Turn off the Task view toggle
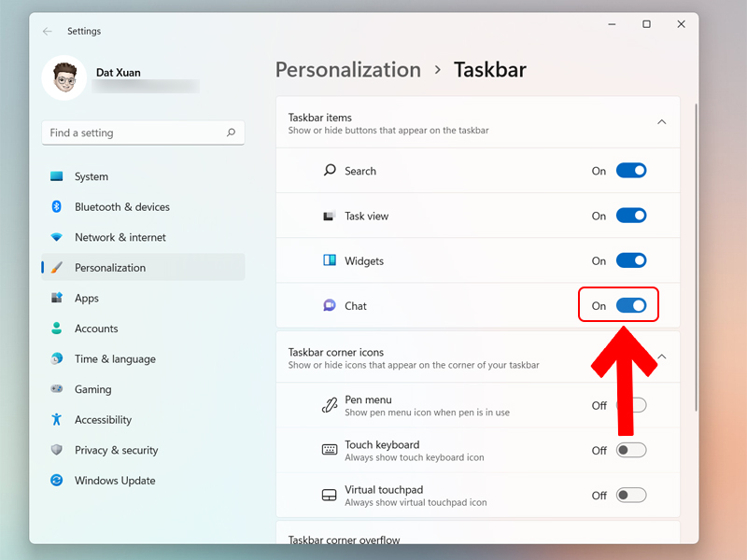Screen dimensions: 747x560 pyautogui.click(x=631, y=216)
